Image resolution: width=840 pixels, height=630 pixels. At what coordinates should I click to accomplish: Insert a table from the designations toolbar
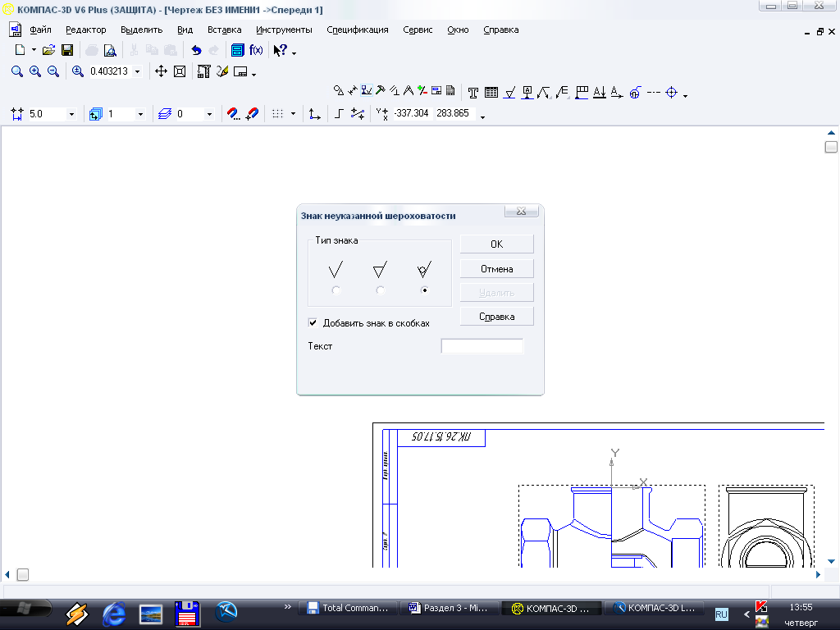point(491,93)
